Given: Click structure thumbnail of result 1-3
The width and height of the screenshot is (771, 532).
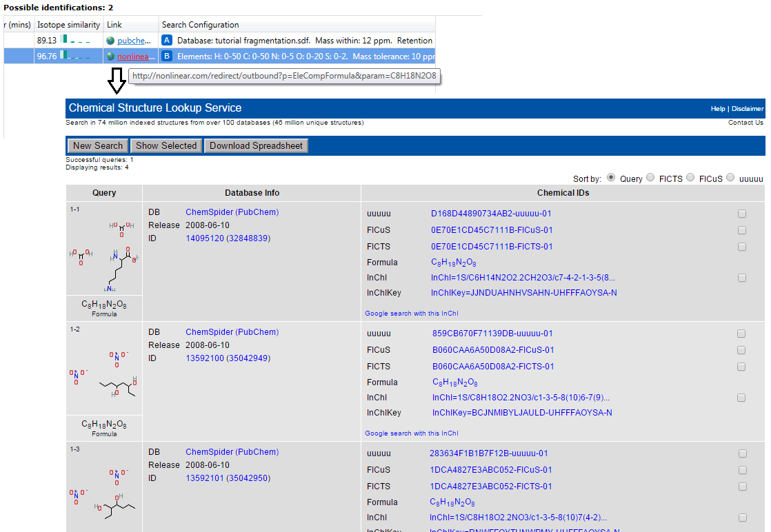Looking at the screenshot, I should click(x=104, y=493).
